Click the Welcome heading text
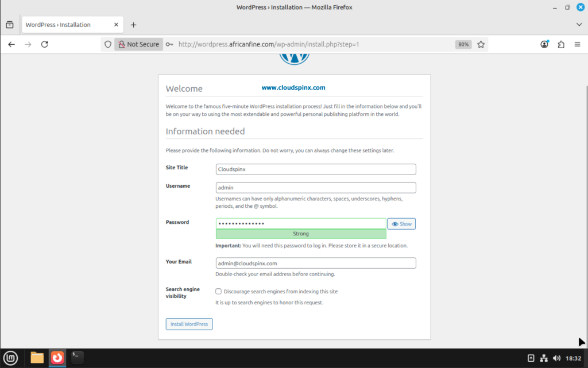The image size is (588, 368). 184,88
